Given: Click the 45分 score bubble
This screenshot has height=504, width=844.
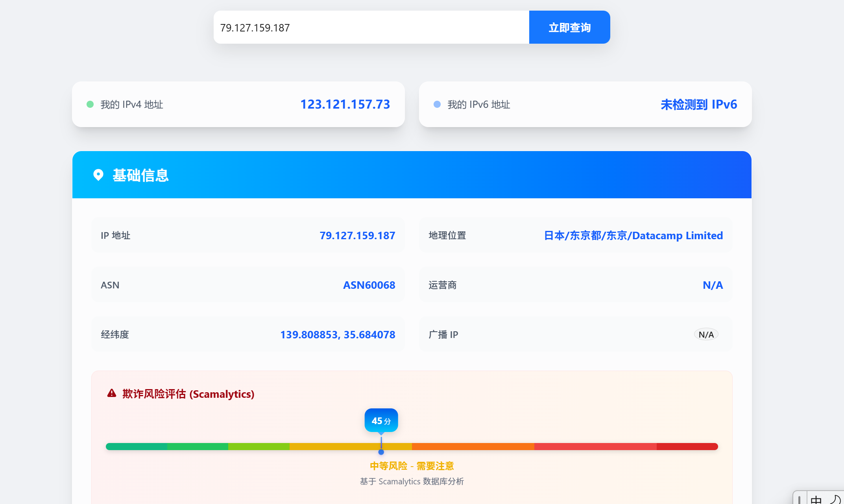Looking at the screenshot, I should coord(381,421).
